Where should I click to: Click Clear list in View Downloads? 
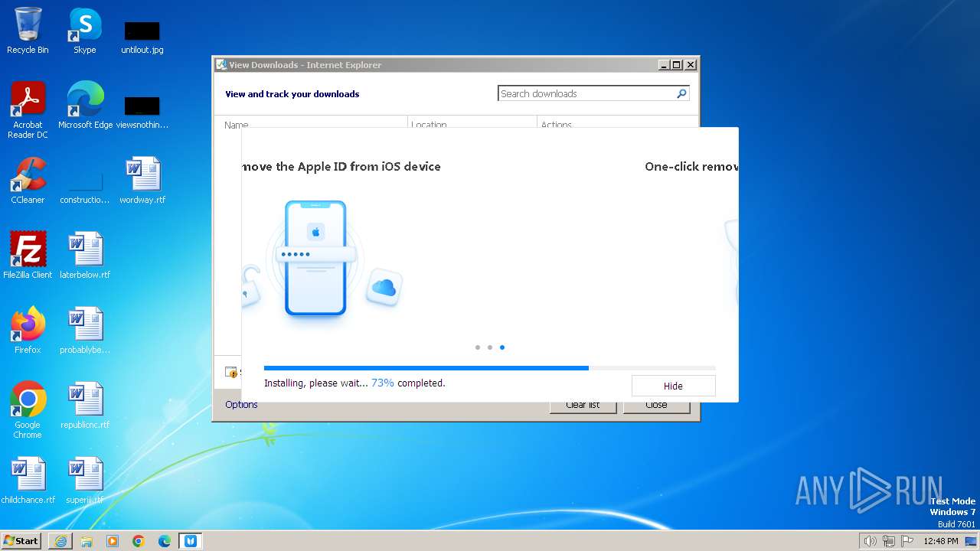point(583,406)
